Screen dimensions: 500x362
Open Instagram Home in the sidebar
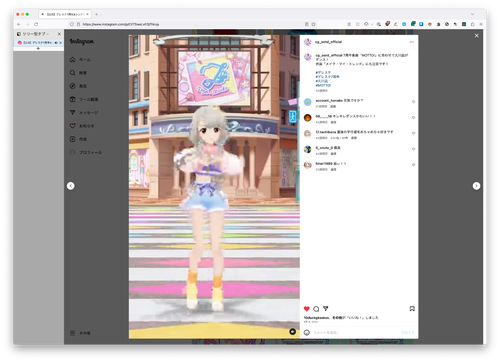(x=80, y=59)
